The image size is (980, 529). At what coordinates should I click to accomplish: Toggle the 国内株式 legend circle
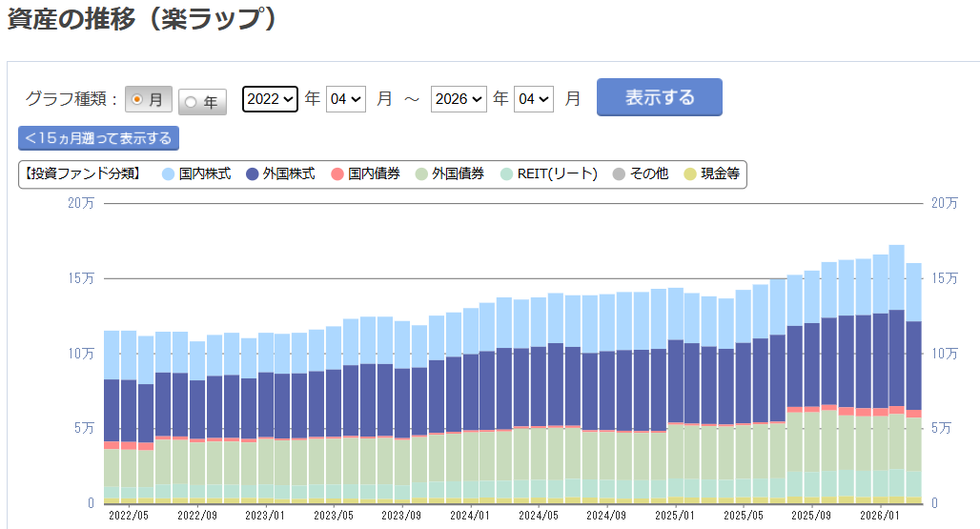click(169, 174)
